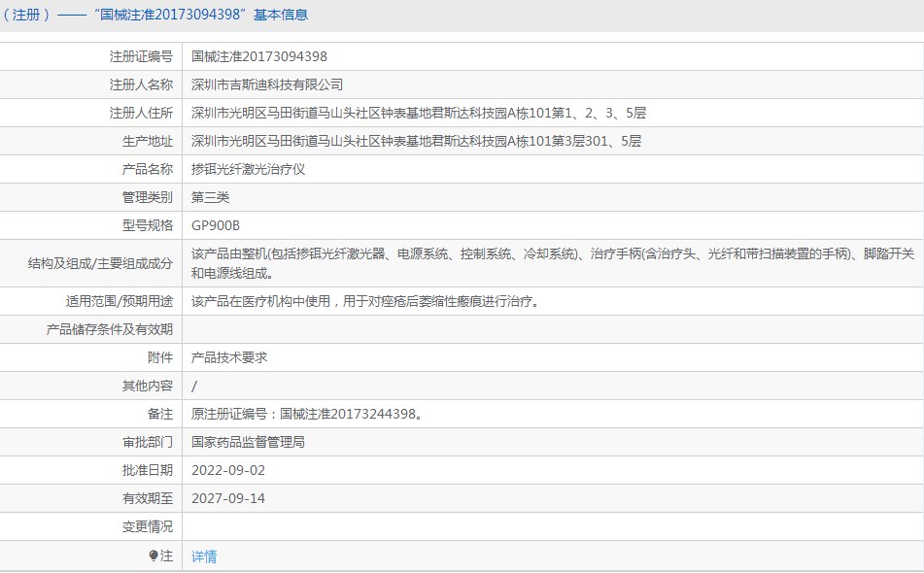924x573 pixels.
Task: Select category value 第三类
Action: click(211, 197)
